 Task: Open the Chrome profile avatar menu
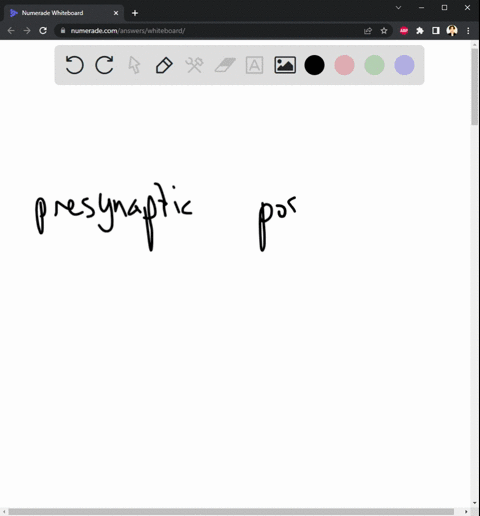click(x=452, y=31)
